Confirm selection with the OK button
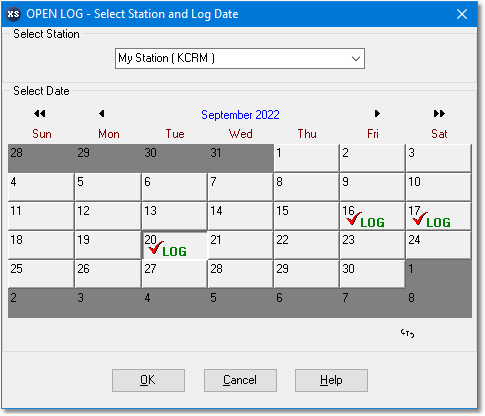The image size is (485, 416). tap(148, 380)
